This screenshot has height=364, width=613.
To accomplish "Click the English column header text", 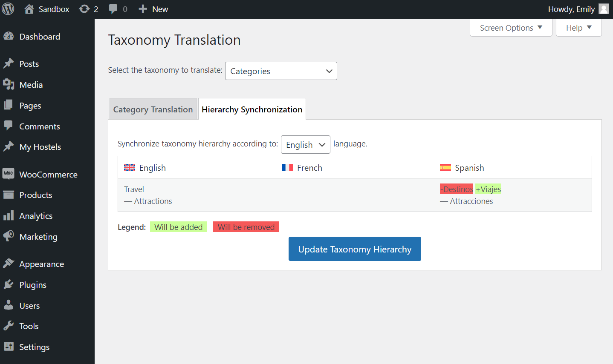I will (152, 168).
